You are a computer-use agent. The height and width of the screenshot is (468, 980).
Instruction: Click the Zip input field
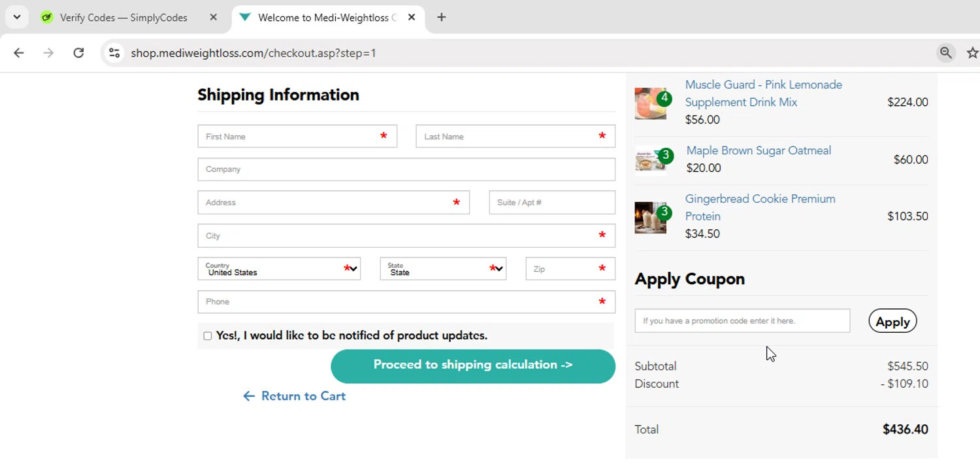tap(570, 269)
